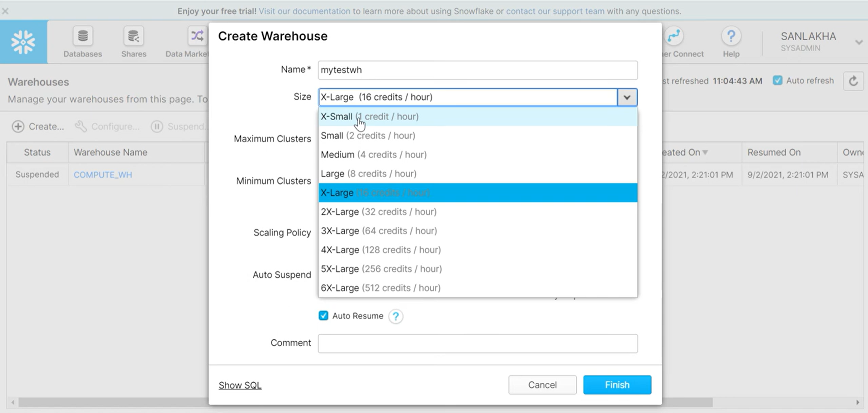This screenshot has height=413, width=868.
Task: Open the COMPUTE_WH warehouse link
Action: 103,175
